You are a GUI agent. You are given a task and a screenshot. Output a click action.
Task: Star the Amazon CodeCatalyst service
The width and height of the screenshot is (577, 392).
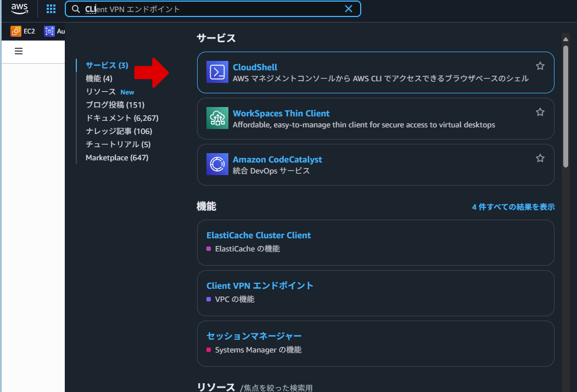(x=540, y=158)
